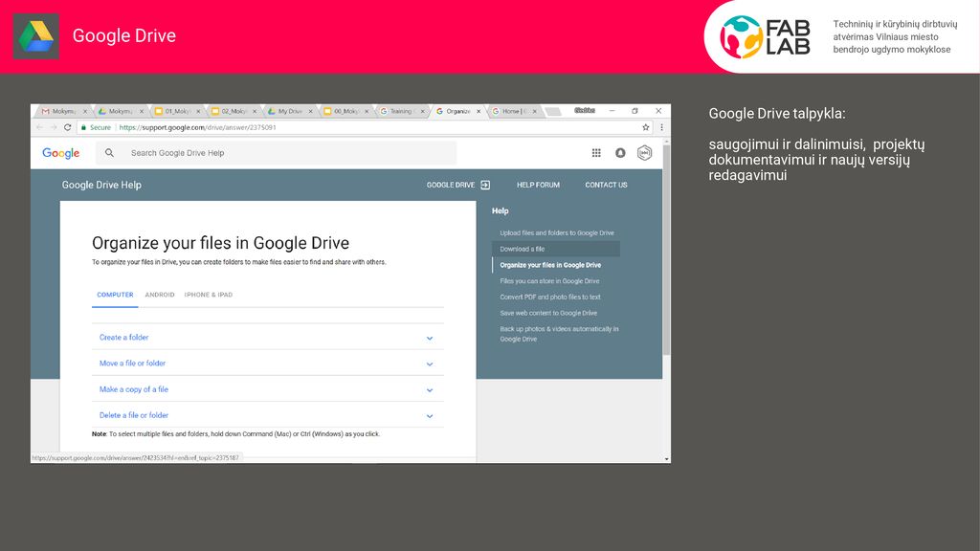Image resolution: width=980 pixels, height=551 pixels.
Task: Open Move a file or folder section
Action: point(268,363)
